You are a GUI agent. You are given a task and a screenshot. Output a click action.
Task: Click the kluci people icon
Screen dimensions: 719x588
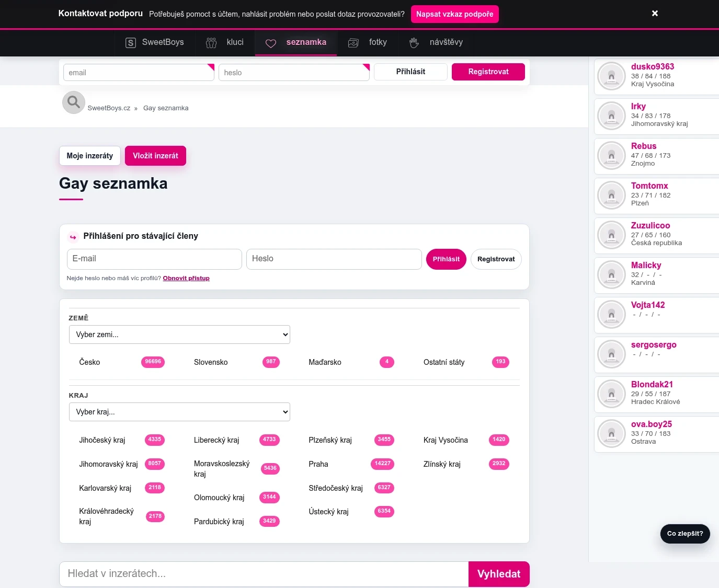tap(211, 43)
